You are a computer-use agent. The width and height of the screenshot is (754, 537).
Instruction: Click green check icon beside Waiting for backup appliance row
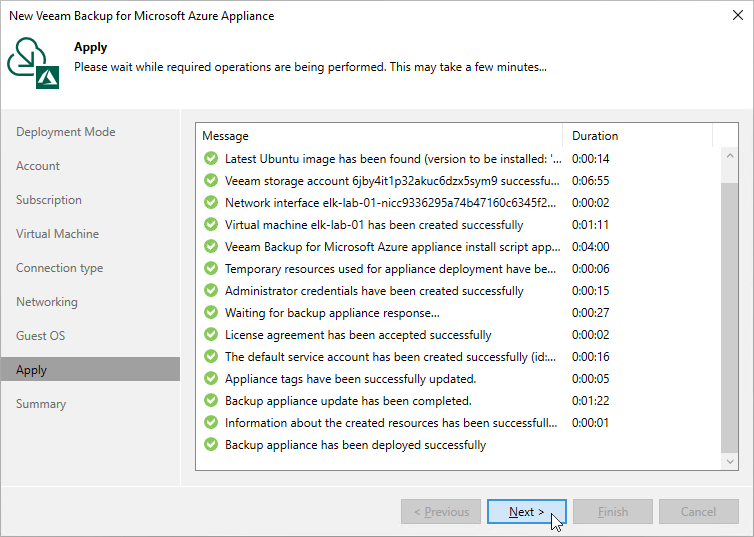point(211,312)
